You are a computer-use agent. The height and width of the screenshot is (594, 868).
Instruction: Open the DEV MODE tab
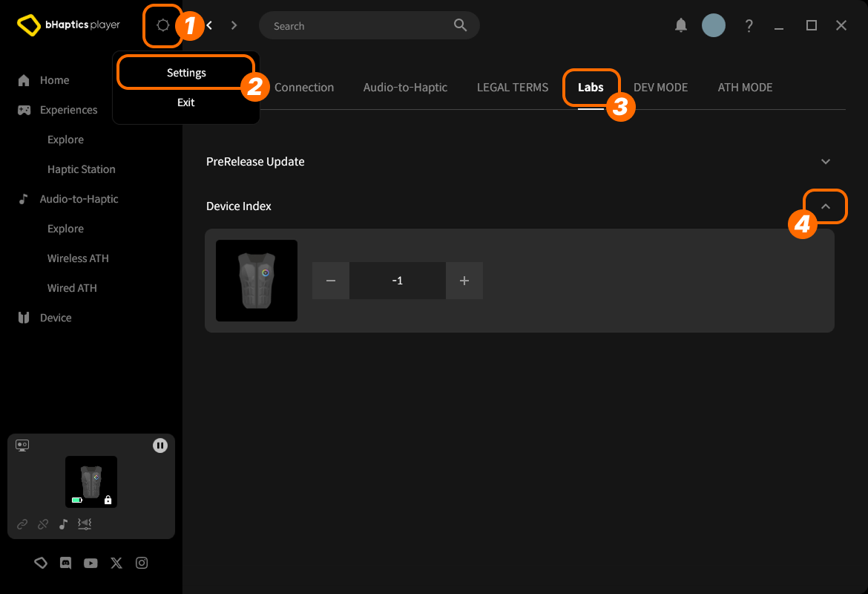660,88
